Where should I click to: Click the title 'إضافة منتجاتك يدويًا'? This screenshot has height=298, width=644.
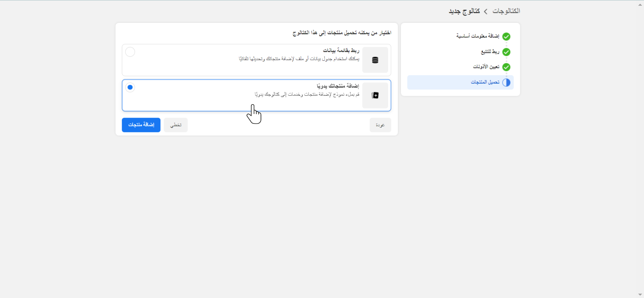coord(338,86)
